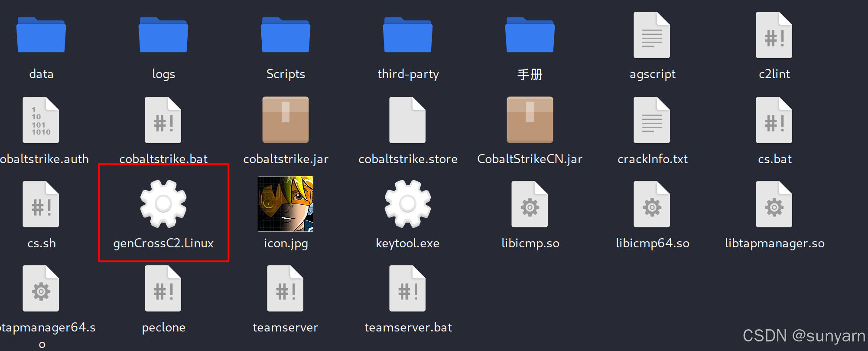Select the cobaltstrike.store blank file icon

[407, 120]
